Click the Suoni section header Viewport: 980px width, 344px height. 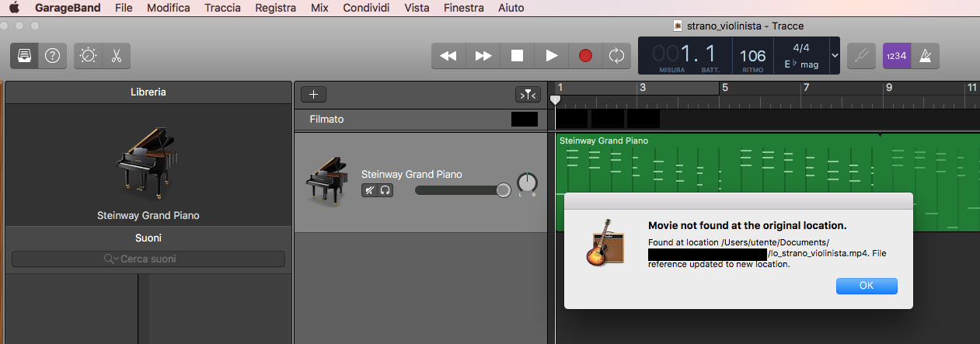(x=148, y=238)
